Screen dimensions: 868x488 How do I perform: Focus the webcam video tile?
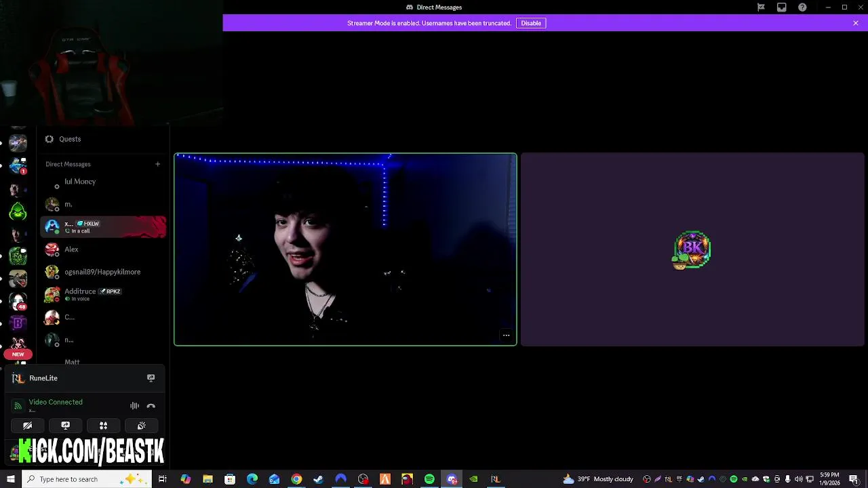pos(345,249)
